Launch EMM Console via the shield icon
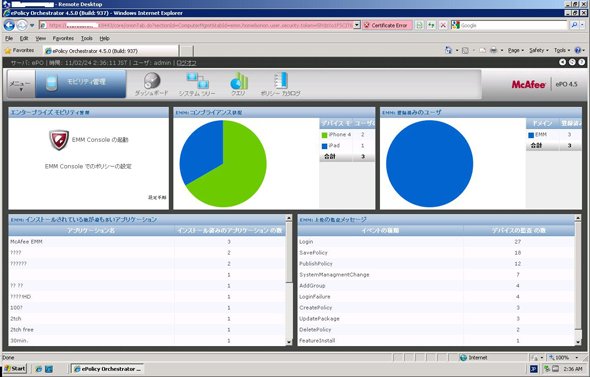Image resolution: width=590 pixels, height=377 pixels. coord(59,140)
